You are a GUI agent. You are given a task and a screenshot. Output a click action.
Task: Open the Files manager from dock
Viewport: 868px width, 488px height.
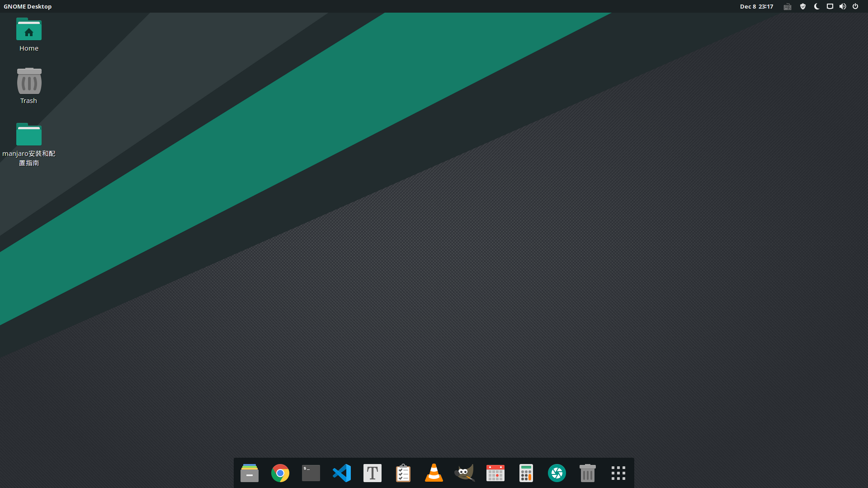(250, 473)
